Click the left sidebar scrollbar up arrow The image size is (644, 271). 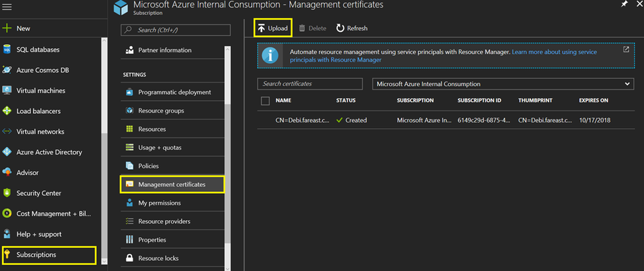pos(104,41)
